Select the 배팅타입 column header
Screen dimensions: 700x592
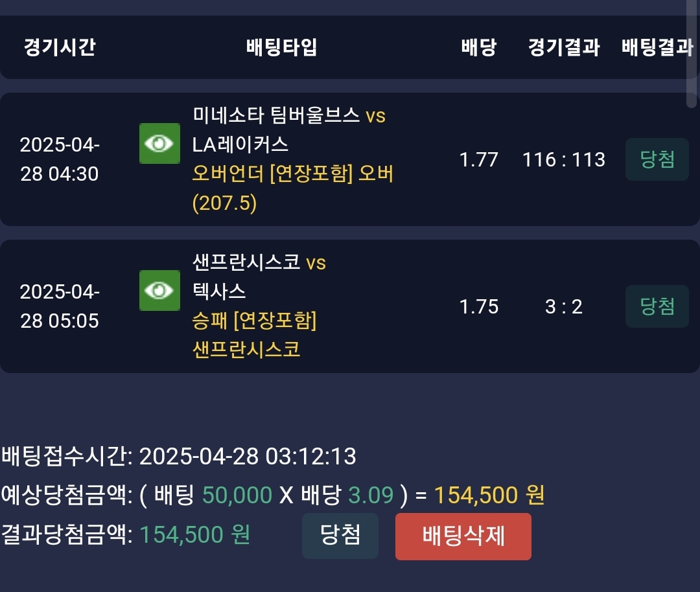(x=282, y=47)
